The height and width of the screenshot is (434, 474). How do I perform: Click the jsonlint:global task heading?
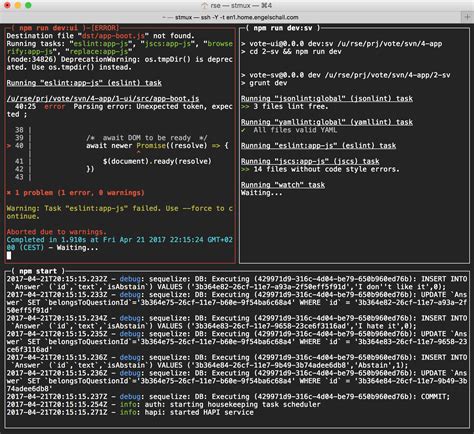click(x=327, y=99)
